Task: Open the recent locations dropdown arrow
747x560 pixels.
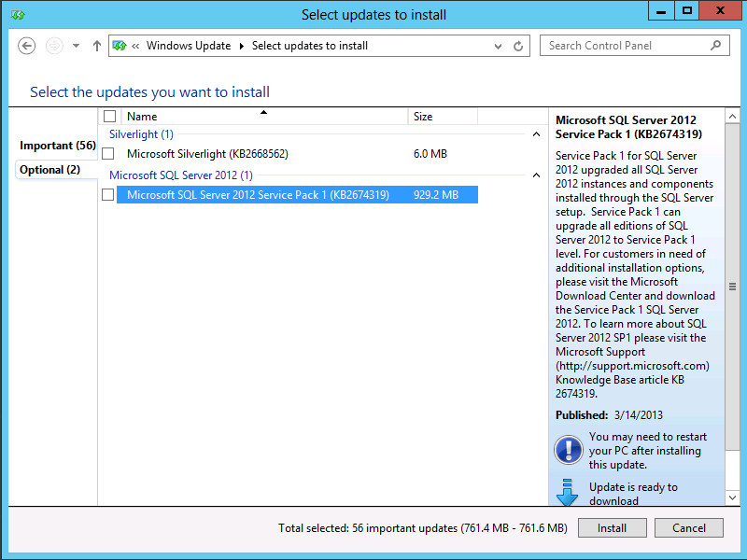Action: coord(77,46)
